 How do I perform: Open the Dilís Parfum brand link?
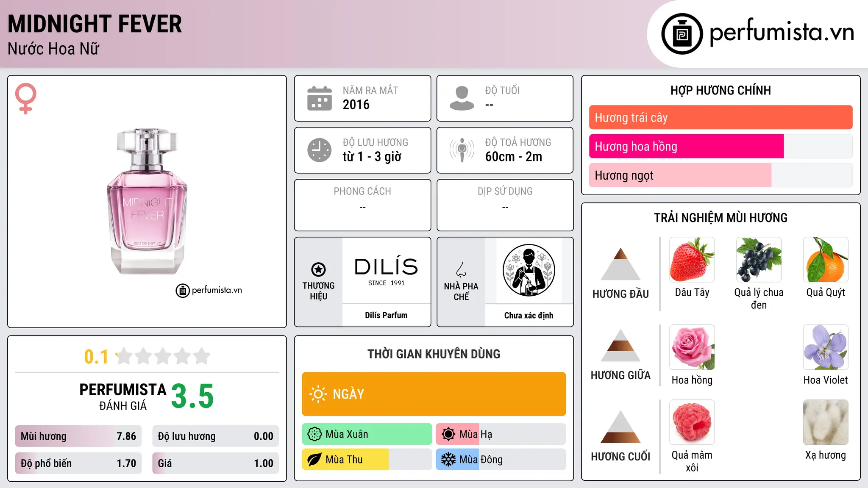(x=386, y=315)
